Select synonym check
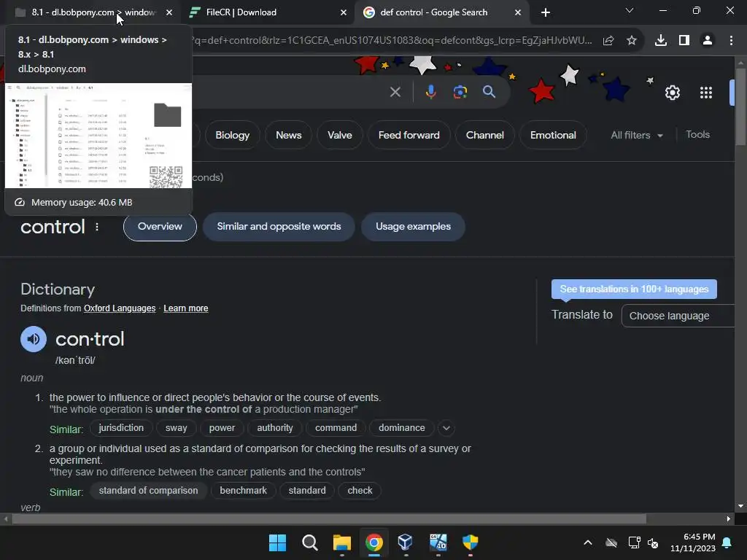 pyautogui.click(x=360, y=491)
